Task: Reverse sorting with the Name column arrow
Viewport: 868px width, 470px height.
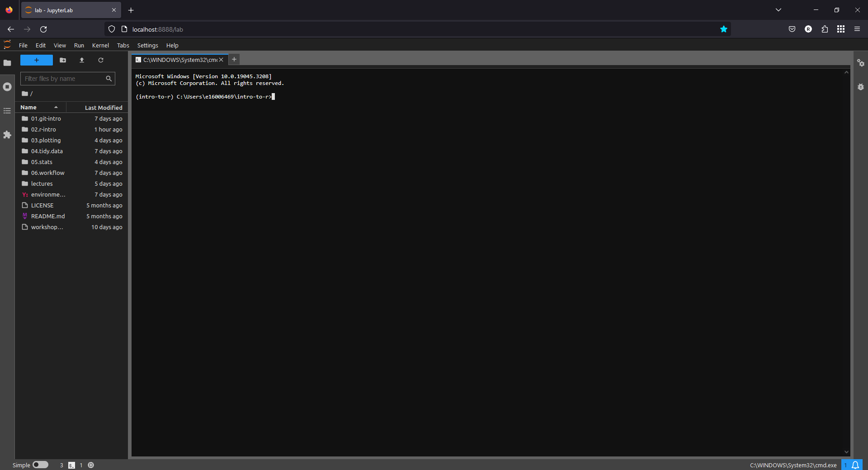Action: tap(56, 107)
